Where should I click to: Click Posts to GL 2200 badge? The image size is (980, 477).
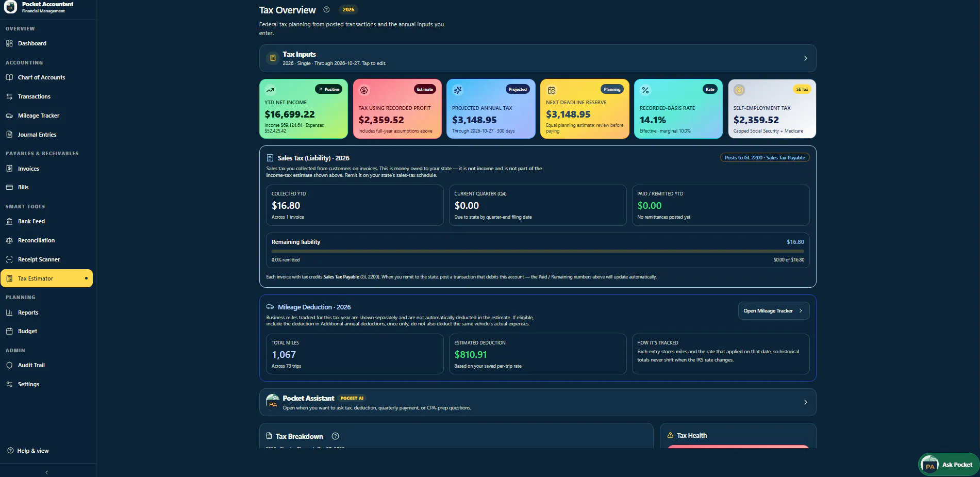(x=765, y=158)
